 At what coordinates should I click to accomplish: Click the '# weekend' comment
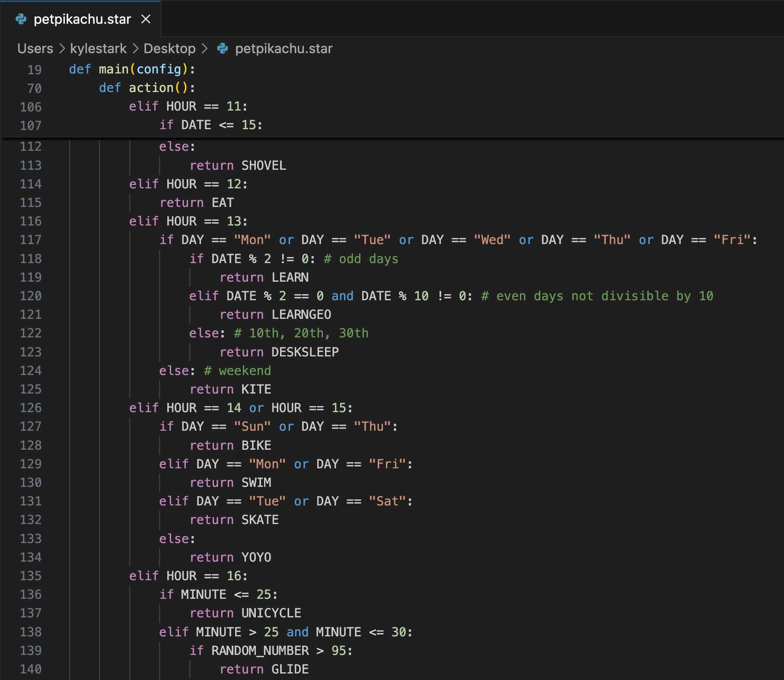point(238,371)
